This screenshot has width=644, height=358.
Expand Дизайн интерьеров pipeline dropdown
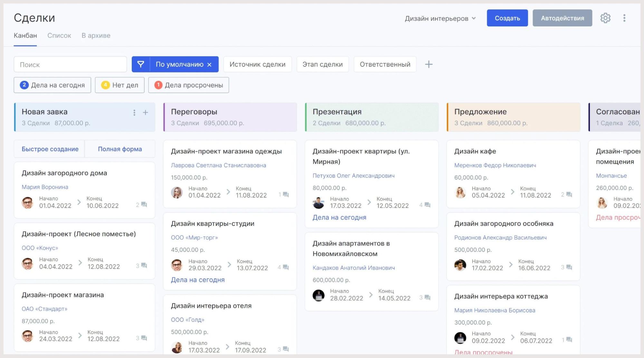tap(440, 18)
